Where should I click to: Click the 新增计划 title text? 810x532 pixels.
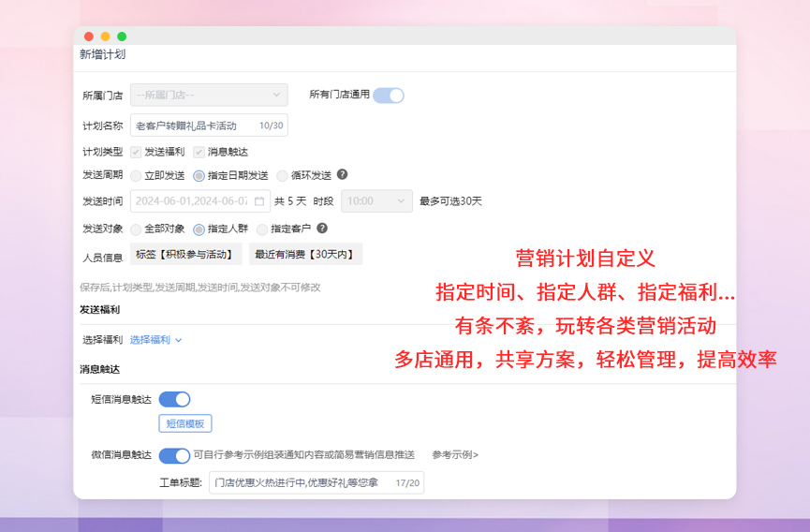tap(102, 54)
